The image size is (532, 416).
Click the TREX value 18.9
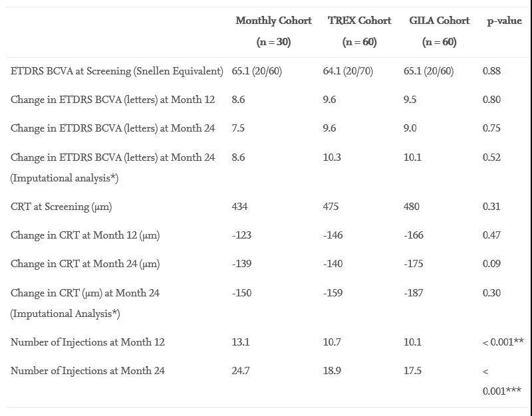[332, 371]
